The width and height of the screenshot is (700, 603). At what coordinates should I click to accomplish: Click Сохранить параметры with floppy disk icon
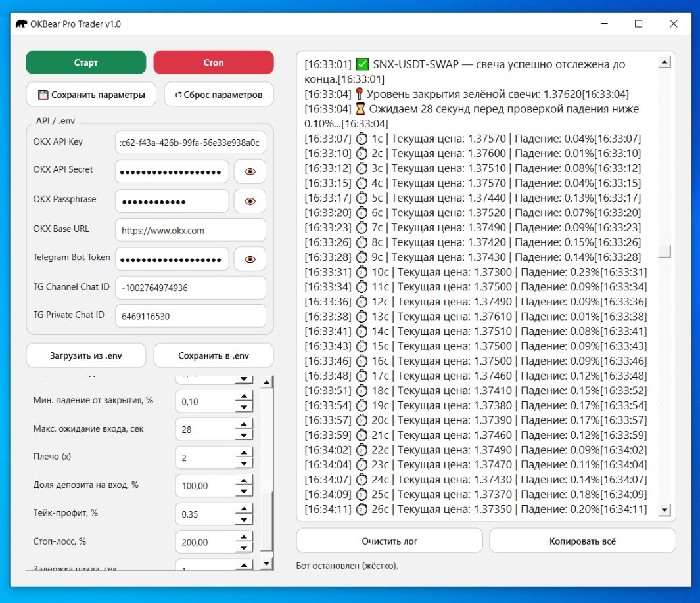91,95
